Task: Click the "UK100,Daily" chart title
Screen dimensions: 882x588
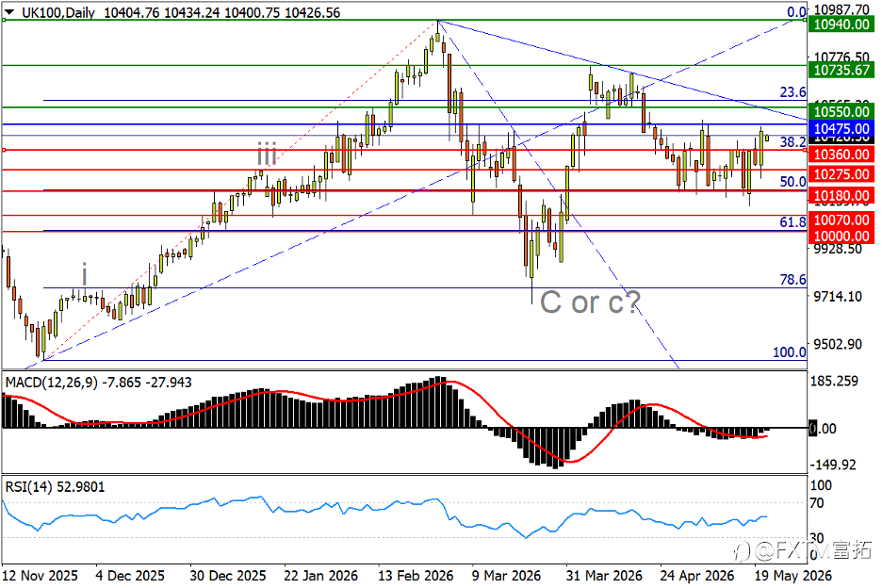Action: point(57,12)
